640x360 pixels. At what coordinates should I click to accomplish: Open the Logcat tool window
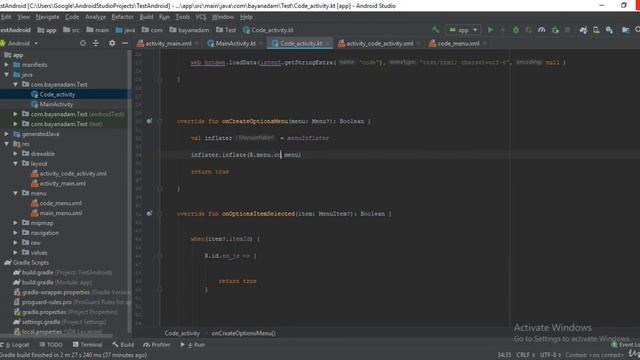click(16, 344)
